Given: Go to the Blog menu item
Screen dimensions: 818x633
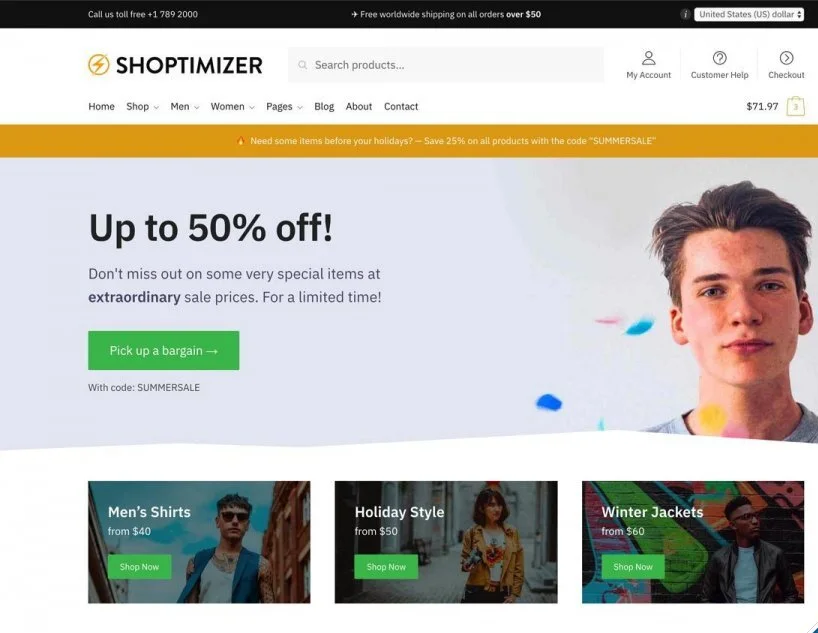Looking at the screenshot, I should tap(324, 106).
